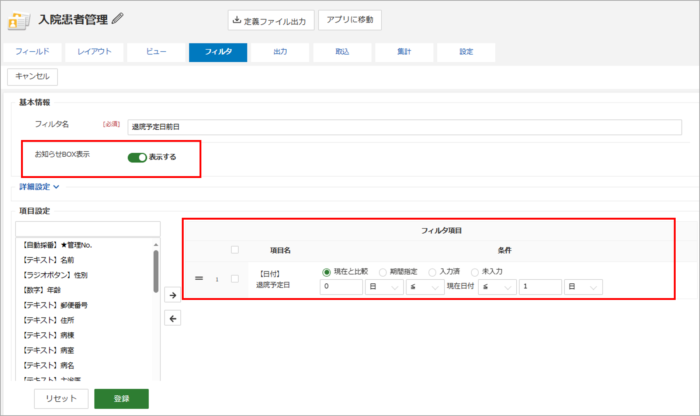
Task: Open the first 日 unit dropdown
Action: pos(384,287)
